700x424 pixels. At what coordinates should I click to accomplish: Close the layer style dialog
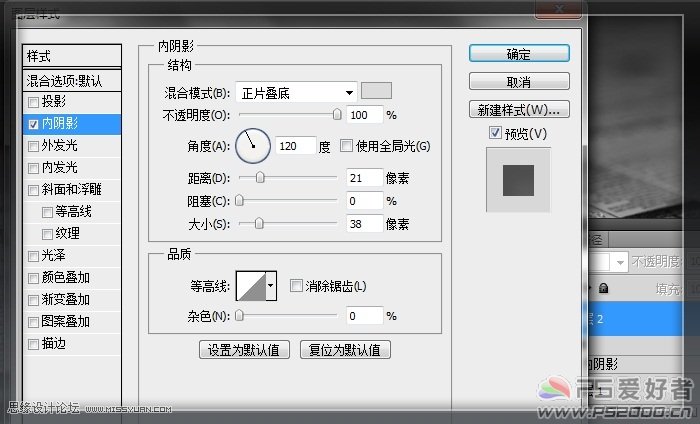[x=558, y=9]
